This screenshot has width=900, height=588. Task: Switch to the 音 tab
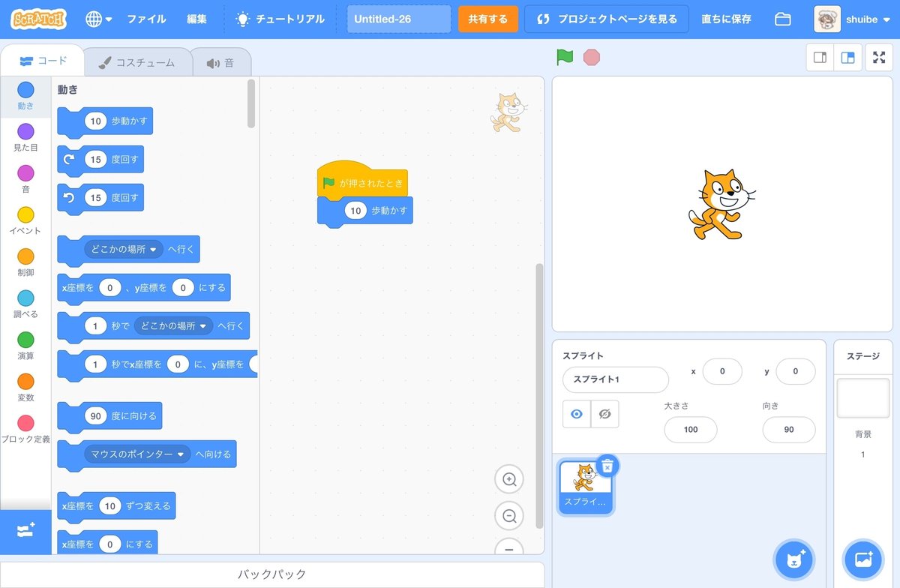pos(220,62)
